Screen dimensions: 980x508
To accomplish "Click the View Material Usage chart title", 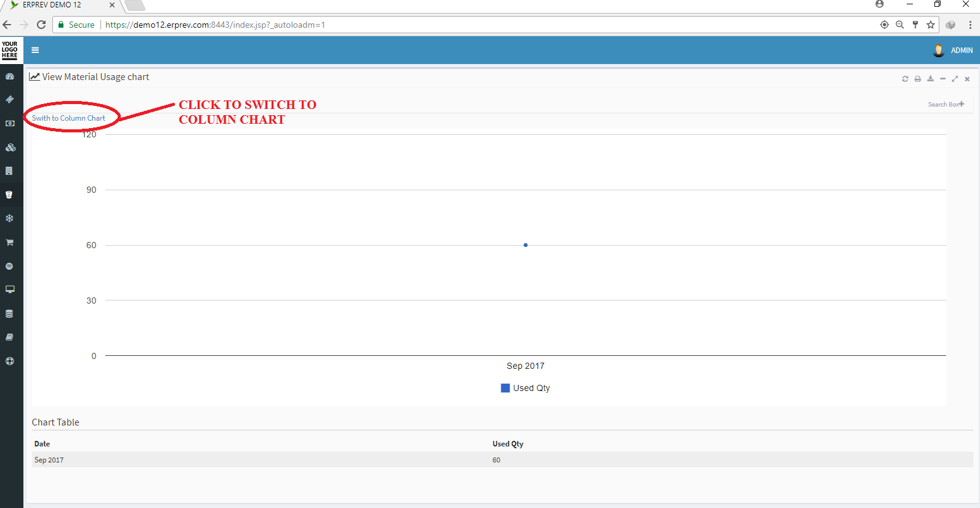I will tap(95, 77).
